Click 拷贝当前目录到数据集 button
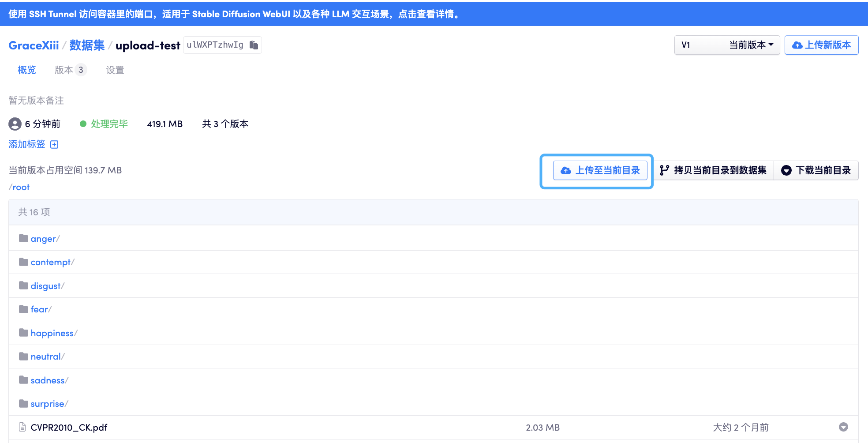Viewport: 868px width, 443px height. pyautogui.click(x=713, y=170)
